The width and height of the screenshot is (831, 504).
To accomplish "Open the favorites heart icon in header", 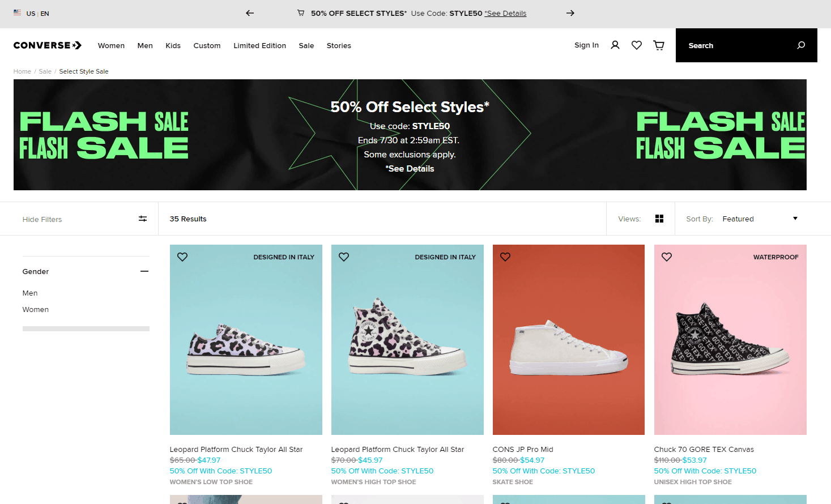I will tap(637, 45).
